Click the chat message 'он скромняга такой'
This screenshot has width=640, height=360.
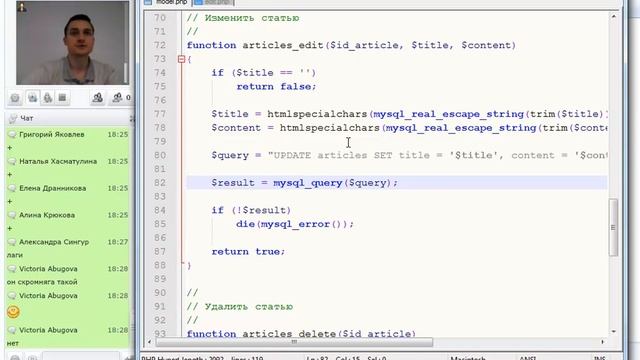[42, 282]
